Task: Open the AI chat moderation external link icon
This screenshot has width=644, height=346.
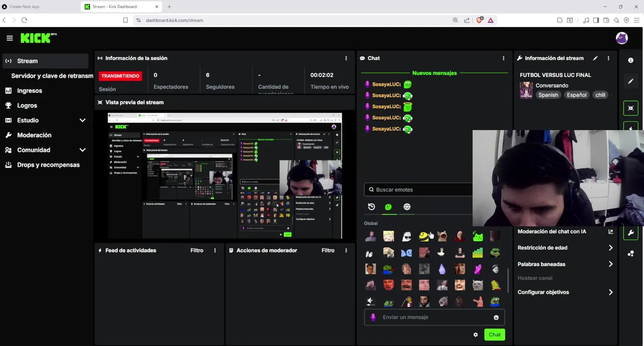Action: 611,232
